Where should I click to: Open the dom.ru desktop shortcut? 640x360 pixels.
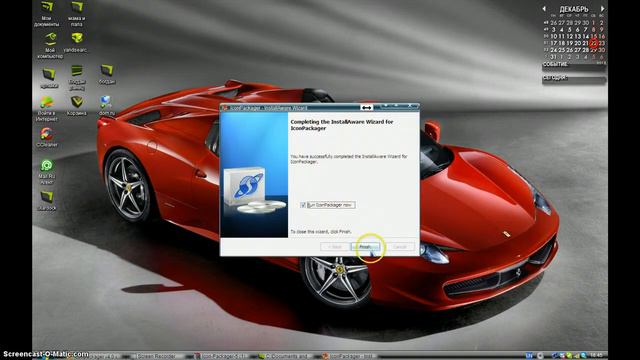[x=107, y=106]
